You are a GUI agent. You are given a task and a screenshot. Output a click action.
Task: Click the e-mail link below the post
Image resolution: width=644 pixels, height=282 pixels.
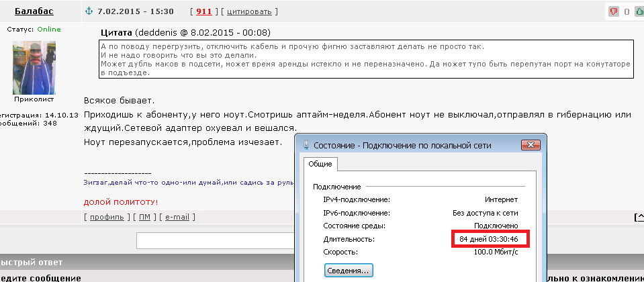point(177,217)
